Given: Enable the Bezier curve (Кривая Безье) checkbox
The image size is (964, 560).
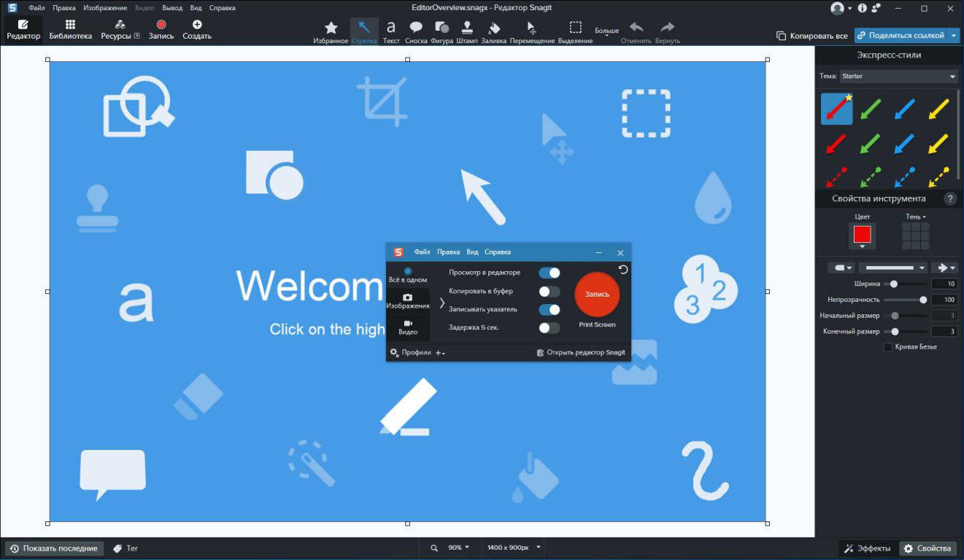Looking at the screenshot, I should pos(888,347).
